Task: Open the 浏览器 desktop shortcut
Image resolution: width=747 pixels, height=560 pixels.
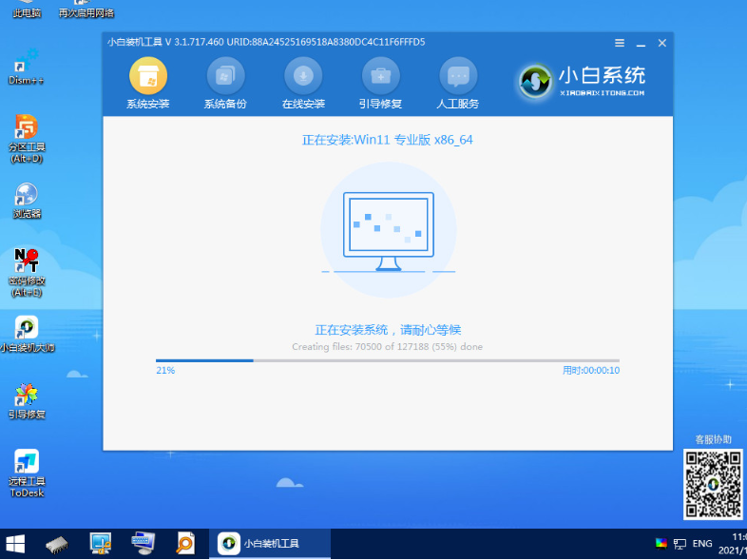Action: (x=26, y=199)
